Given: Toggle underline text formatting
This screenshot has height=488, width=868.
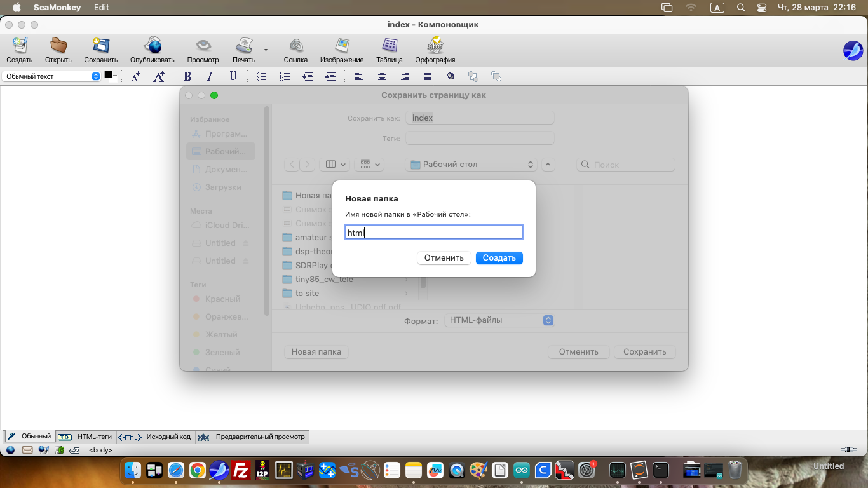Looking at the screenshot, I should point(233,76).
